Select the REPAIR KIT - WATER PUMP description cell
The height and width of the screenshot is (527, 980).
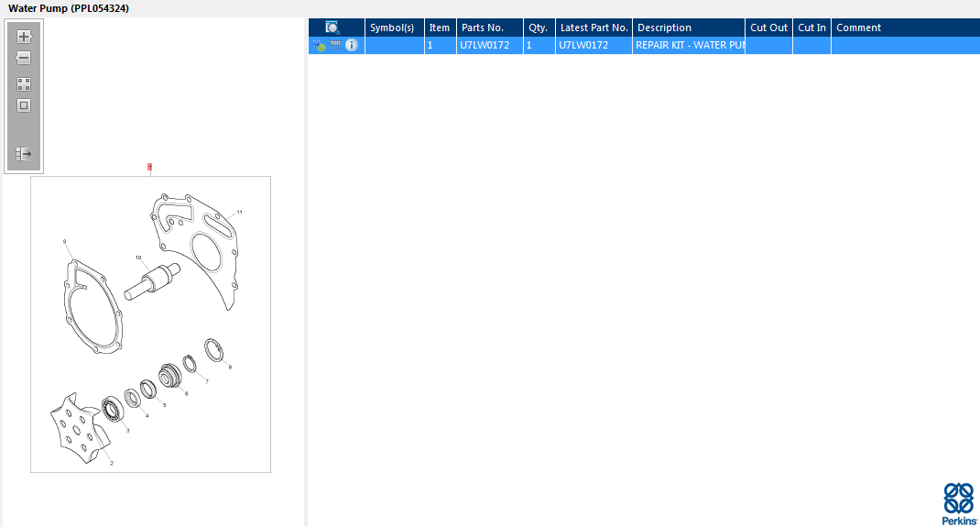[689, 45]
